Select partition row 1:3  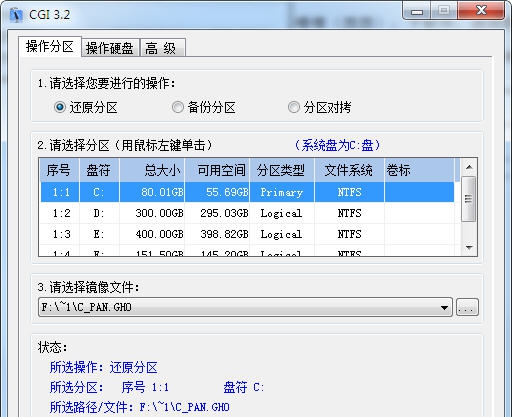[247, 234]
